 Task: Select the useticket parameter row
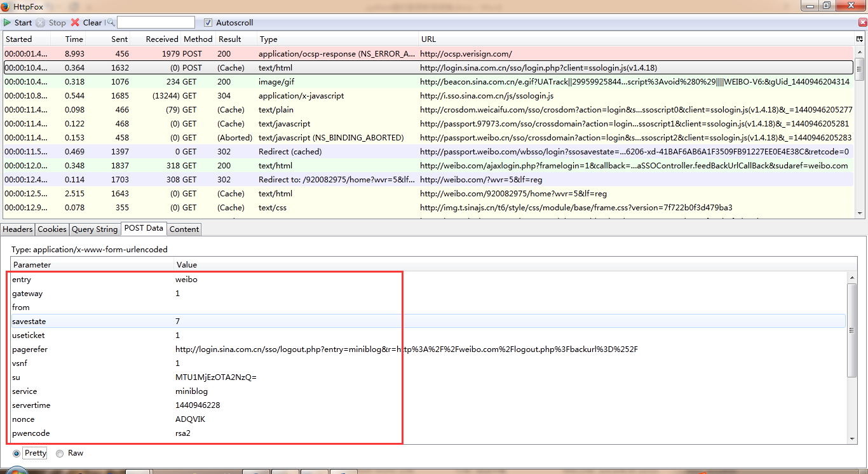(x=428, y=335)
